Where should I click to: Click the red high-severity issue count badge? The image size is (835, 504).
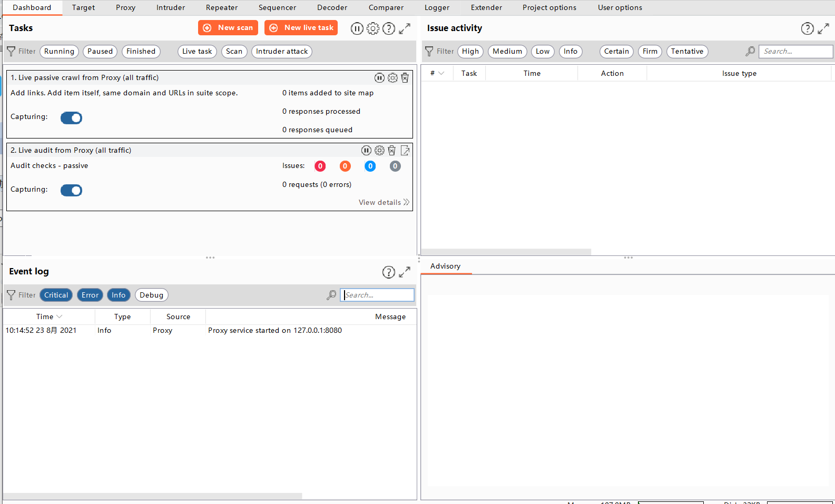(320, 166)
